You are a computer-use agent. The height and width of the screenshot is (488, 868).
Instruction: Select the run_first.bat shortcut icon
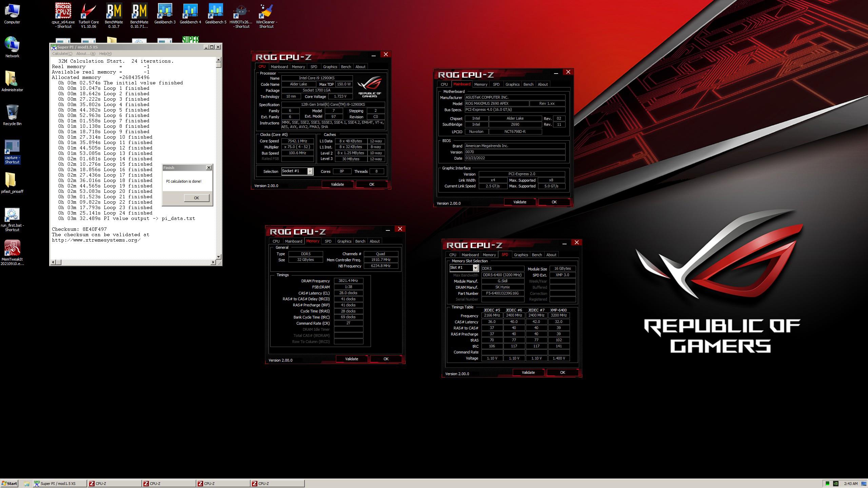(12, 219)
